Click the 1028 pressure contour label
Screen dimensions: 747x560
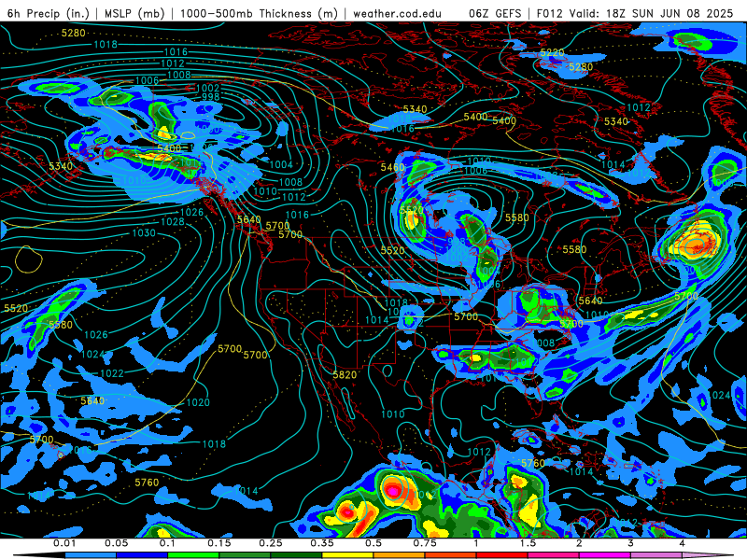coord(173,221)
